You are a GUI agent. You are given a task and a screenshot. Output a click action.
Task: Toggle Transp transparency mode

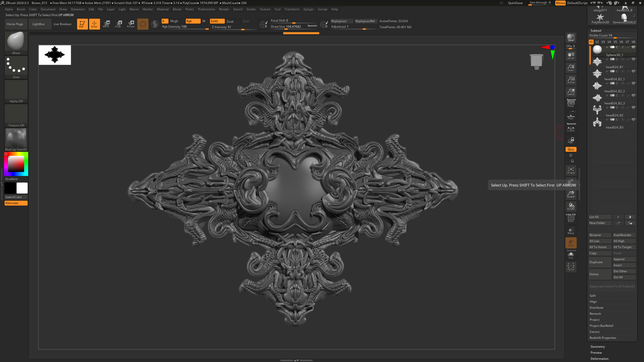click(571, 231)
